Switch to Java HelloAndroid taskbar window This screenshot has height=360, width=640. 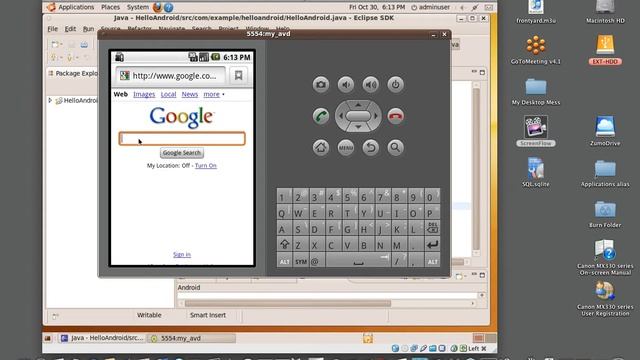[x=102, y=338]
